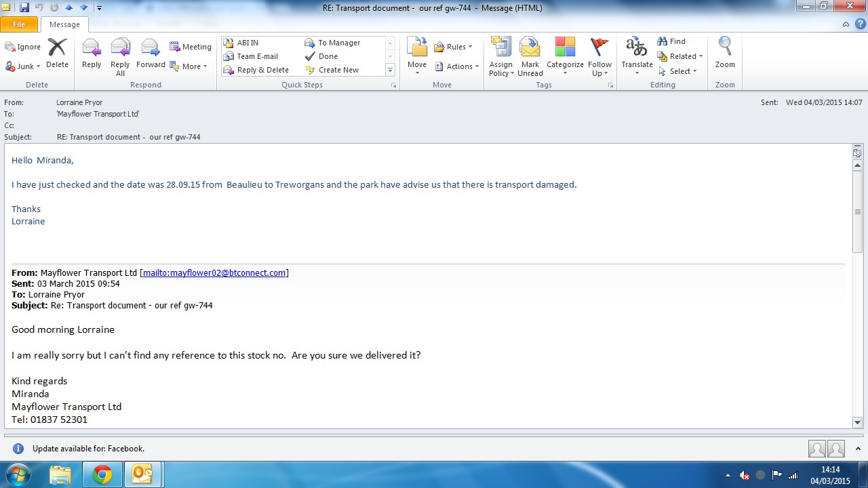Expand the Rules dropdown
Screen dimensions: 868x488
(454, 47)
